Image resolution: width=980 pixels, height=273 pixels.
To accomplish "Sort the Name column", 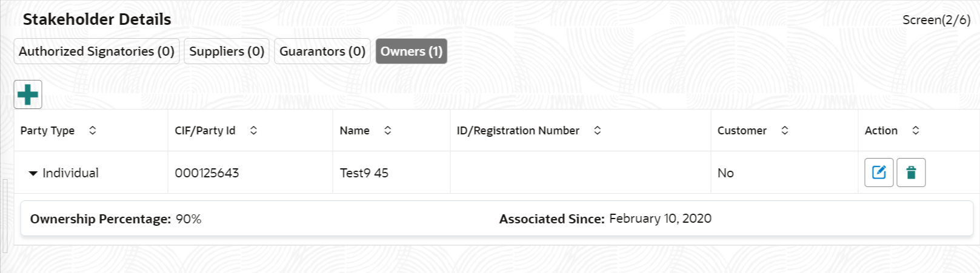I will (x=387, y=130).
